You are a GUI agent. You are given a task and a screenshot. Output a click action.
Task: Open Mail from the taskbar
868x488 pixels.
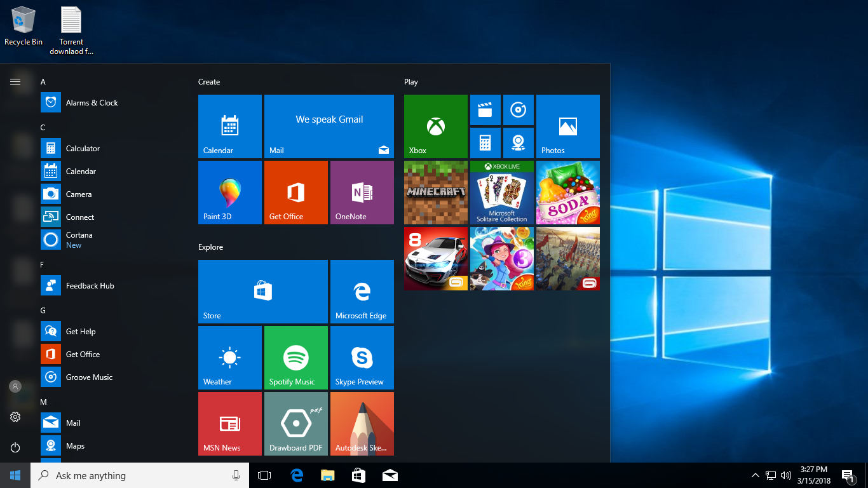390,475
